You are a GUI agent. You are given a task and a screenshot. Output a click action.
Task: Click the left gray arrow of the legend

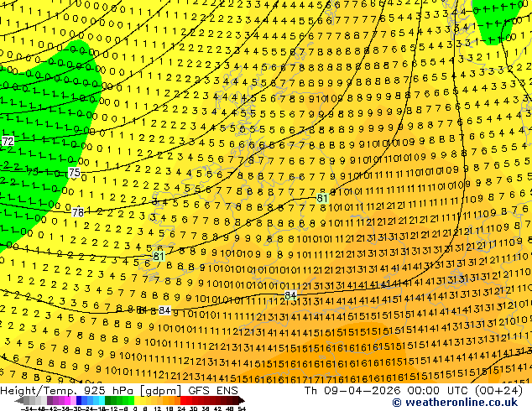pyautogui.click(x=19, y=400)
